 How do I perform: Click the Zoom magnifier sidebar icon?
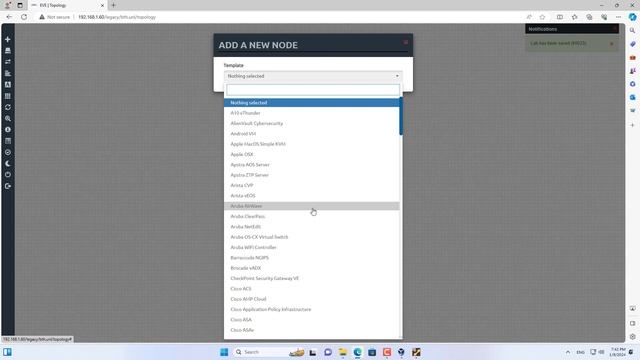[8, 118]
